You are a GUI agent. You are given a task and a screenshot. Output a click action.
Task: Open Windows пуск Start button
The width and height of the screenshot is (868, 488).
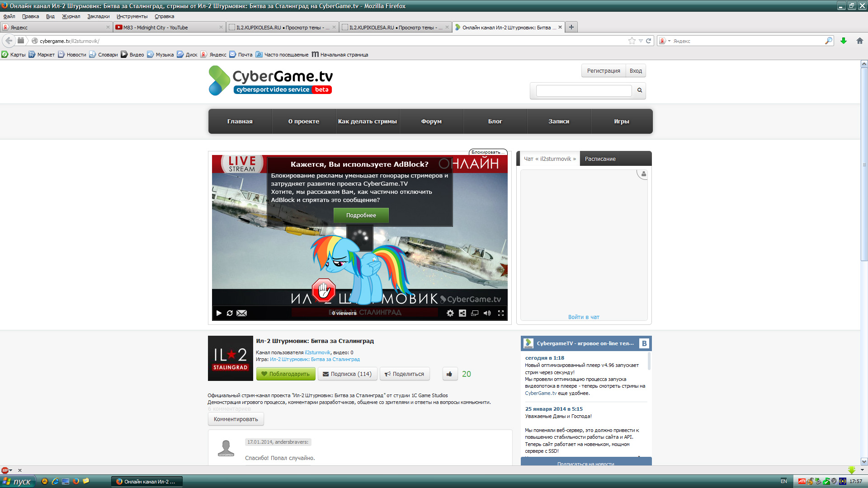(x=17, y=481)
